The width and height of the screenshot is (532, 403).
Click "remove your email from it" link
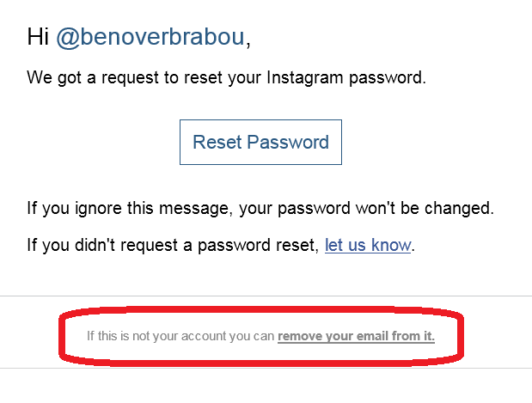click(356, 336)
